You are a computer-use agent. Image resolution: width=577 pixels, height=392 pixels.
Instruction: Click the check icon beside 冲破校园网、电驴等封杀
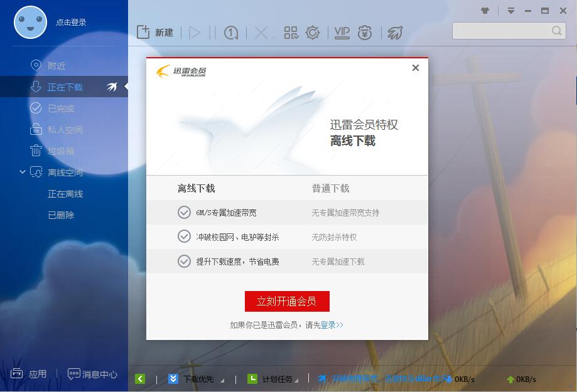pos(184,236)
